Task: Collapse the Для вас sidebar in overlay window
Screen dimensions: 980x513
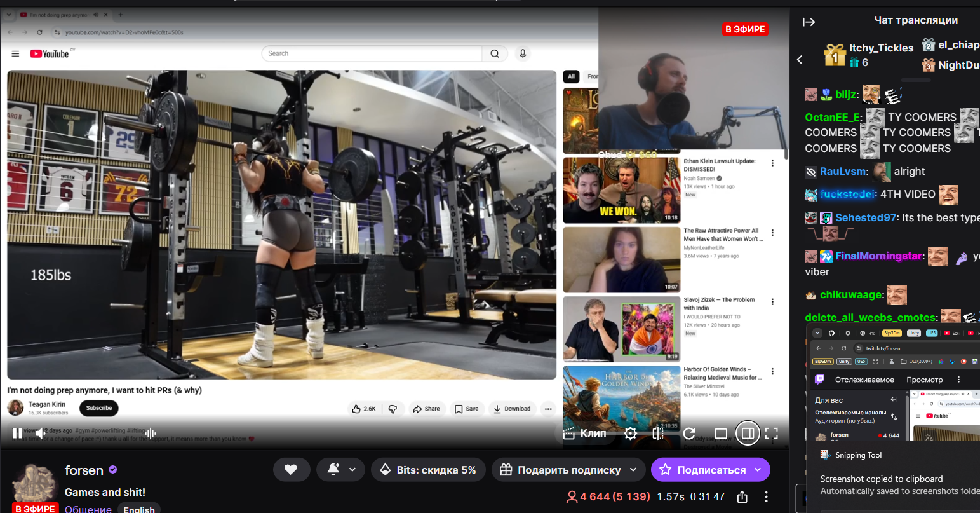Action: click(894, 400)
